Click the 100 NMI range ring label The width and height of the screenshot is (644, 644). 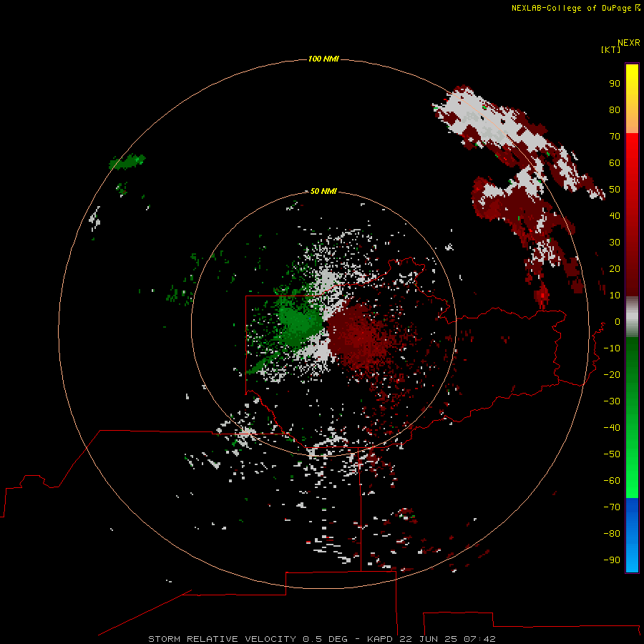[323, 59]
